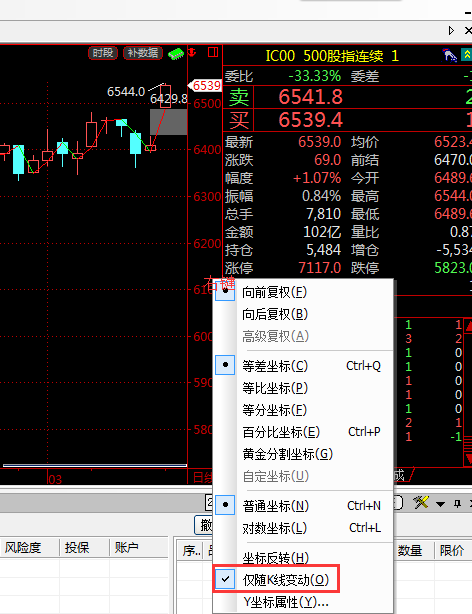Click the 金额 value 102亿
Image resolution: width=472 pixels, height=614 pixels.
click(322, 232)
